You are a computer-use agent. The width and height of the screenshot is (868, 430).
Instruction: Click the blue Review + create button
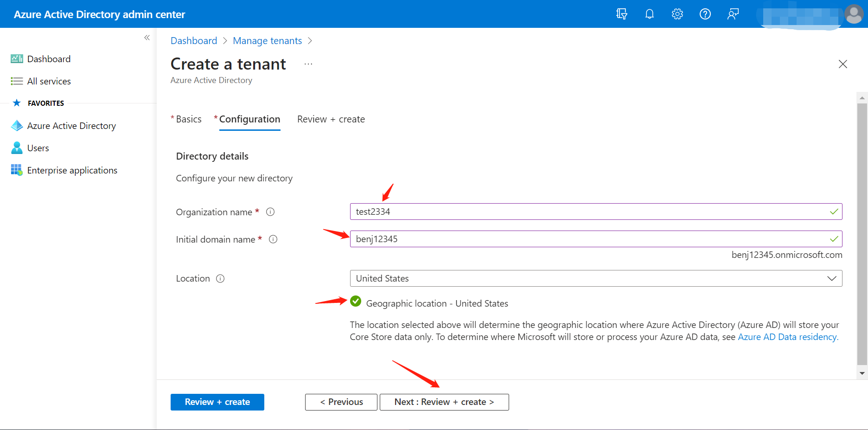[x=217, y=402]
